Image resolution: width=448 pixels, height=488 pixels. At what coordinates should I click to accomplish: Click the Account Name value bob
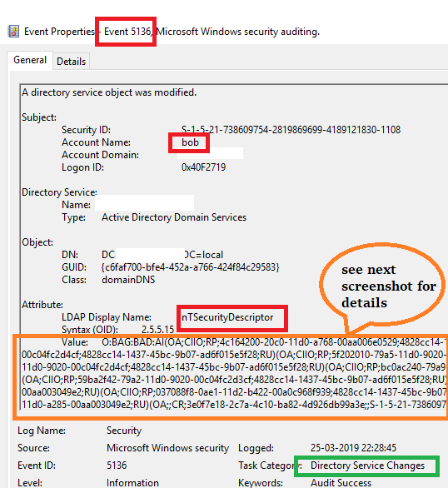coord(190,142)
